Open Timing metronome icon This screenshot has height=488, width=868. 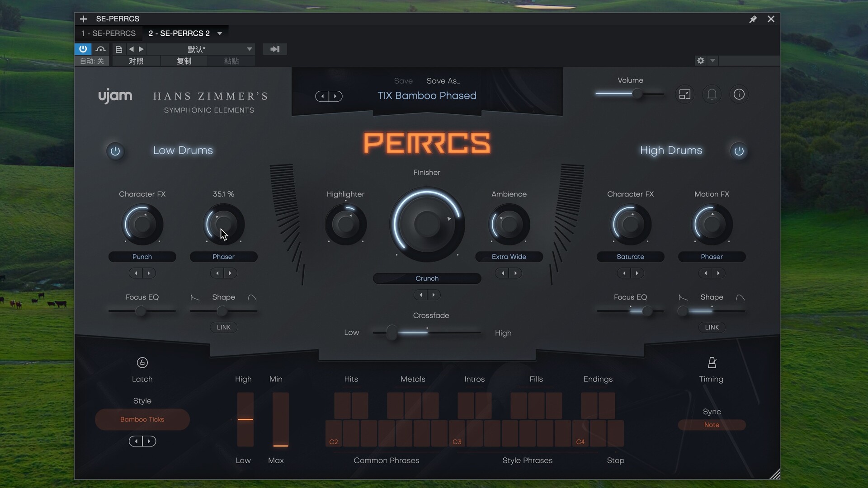tap(712, 362)
